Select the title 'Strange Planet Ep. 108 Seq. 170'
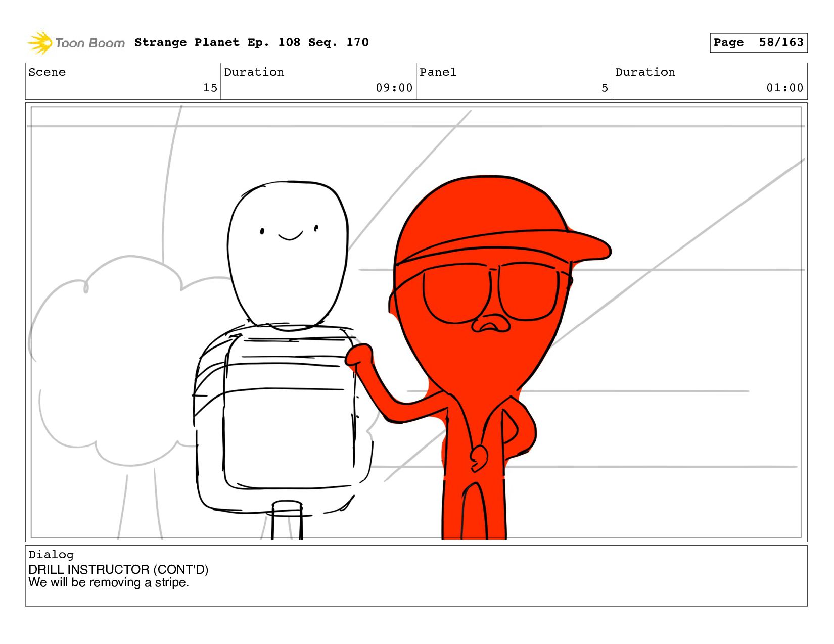Screen dimensions: 834x644 (x=252, y=42)
